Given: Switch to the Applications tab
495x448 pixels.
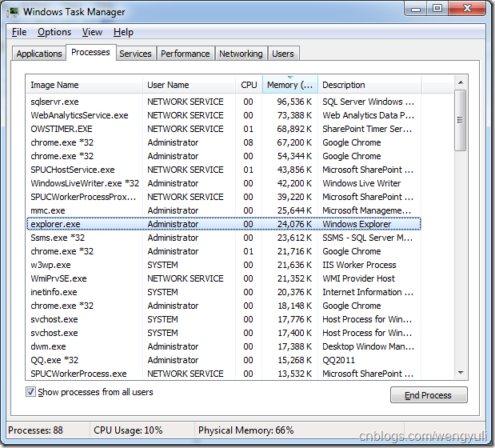Looking at the screenshot, I should [x=39, y=54].
